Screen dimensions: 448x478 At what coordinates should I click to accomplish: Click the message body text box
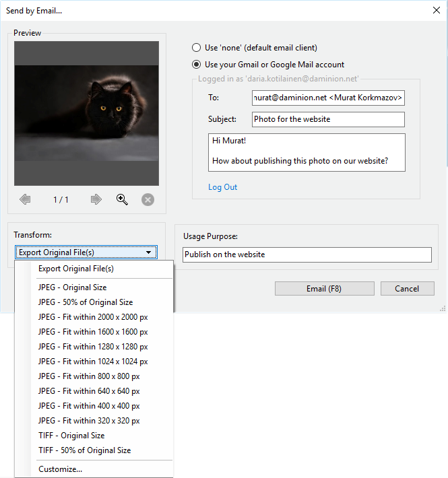click(307, 152)
